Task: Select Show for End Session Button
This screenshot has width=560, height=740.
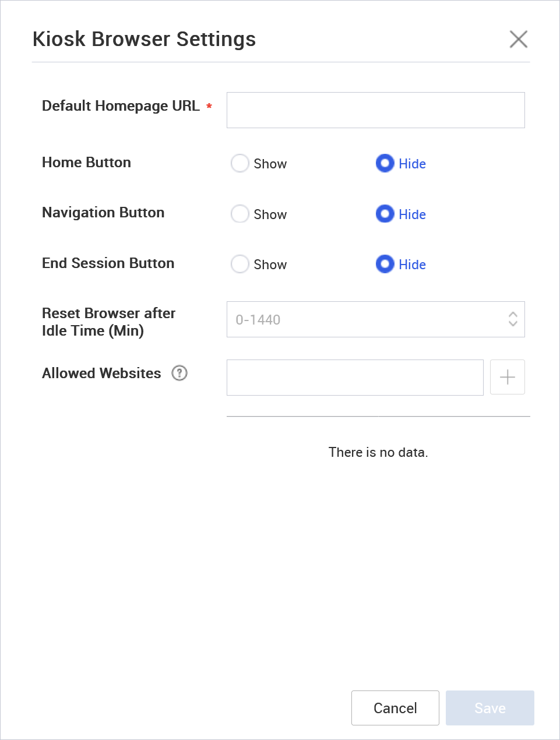Action: (x=240, y=264)
